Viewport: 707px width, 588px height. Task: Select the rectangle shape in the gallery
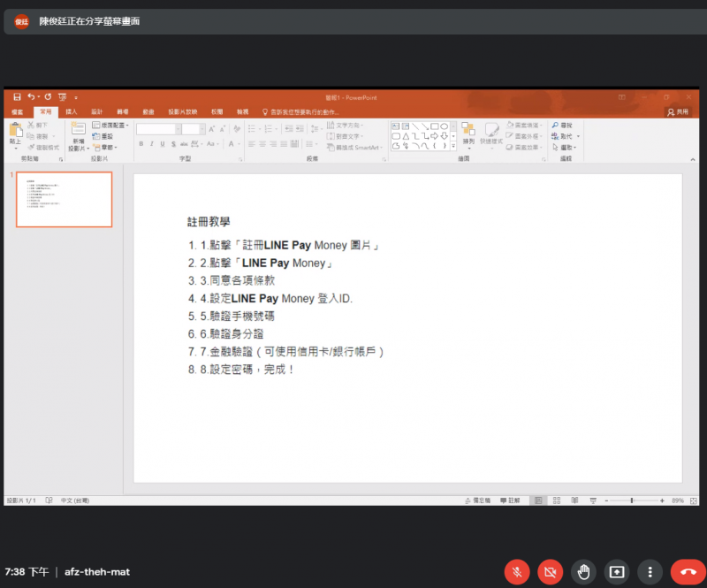pyautogui.click(x=435, y=126)
